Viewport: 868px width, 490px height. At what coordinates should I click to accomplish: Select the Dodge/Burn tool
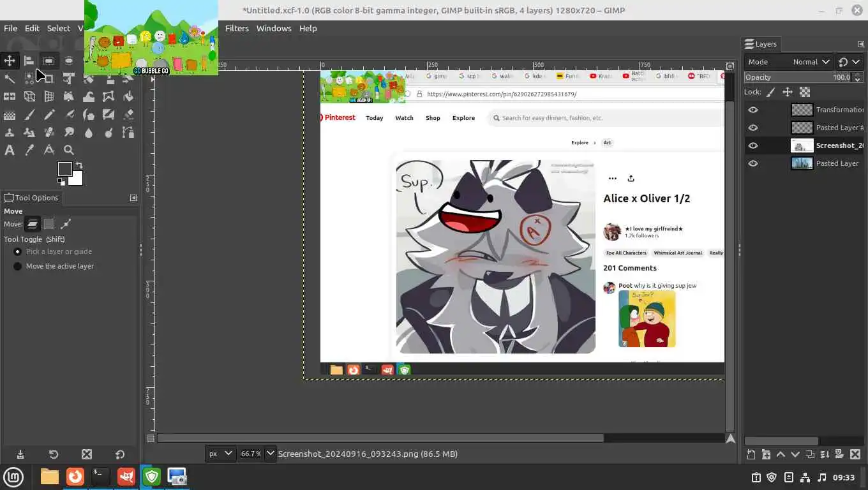[108, 133]
